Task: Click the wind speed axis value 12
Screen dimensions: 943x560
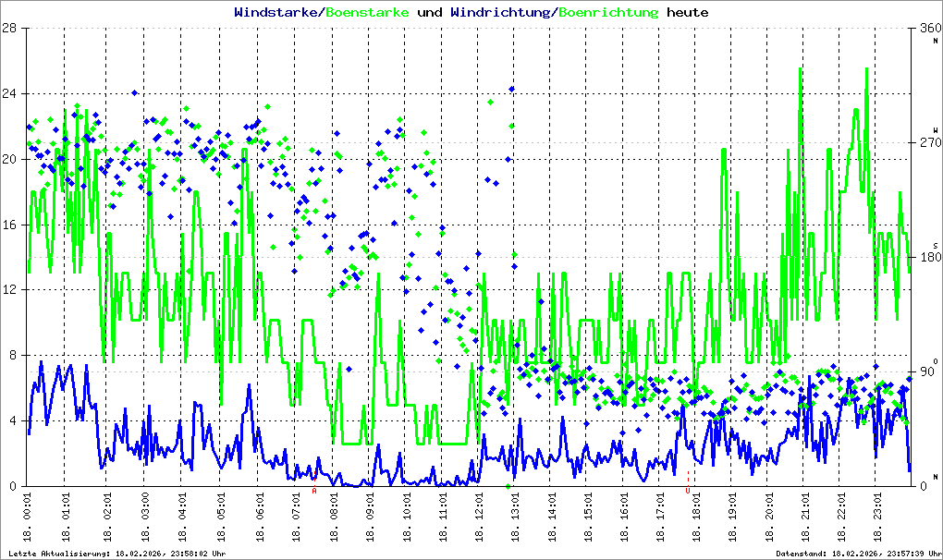Action: pos(8,289)
